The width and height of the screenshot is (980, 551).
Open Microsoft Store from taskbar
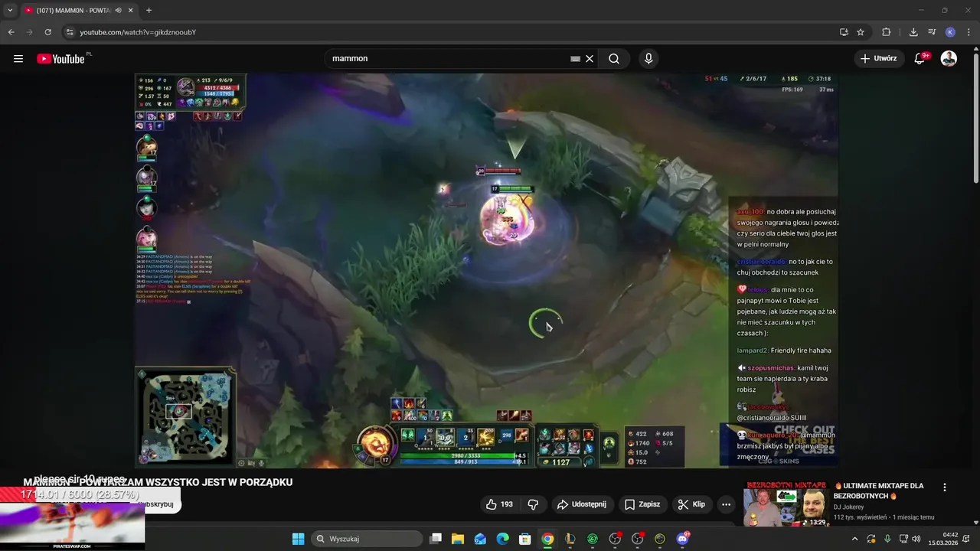[x=525, y=539]
